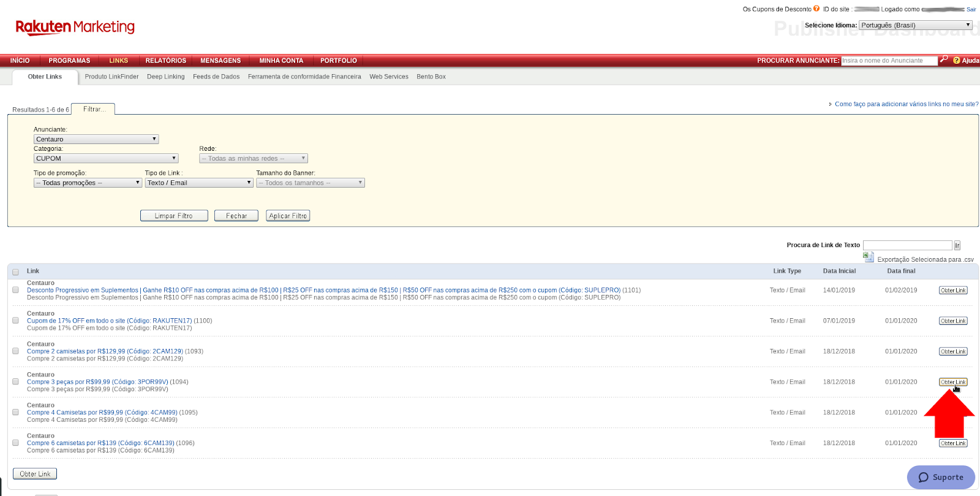Check the Compre 6 camisetas row
980x496 pixels.
click(x=16, y=443)
